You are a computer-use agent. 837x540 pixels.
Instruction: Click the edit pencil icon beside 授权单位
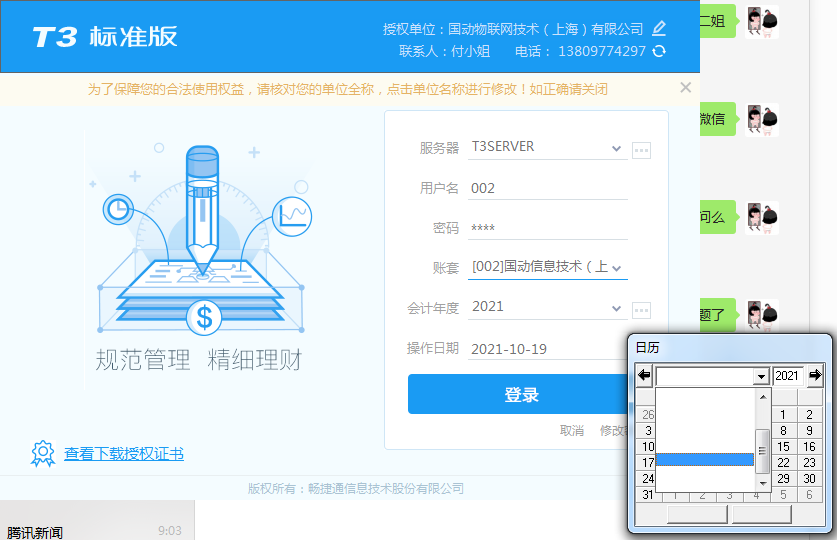659,28
